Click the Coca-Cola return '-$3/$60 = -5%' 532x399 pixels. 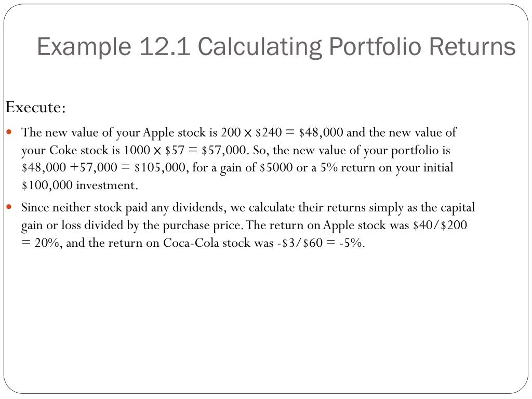point(321,243)
